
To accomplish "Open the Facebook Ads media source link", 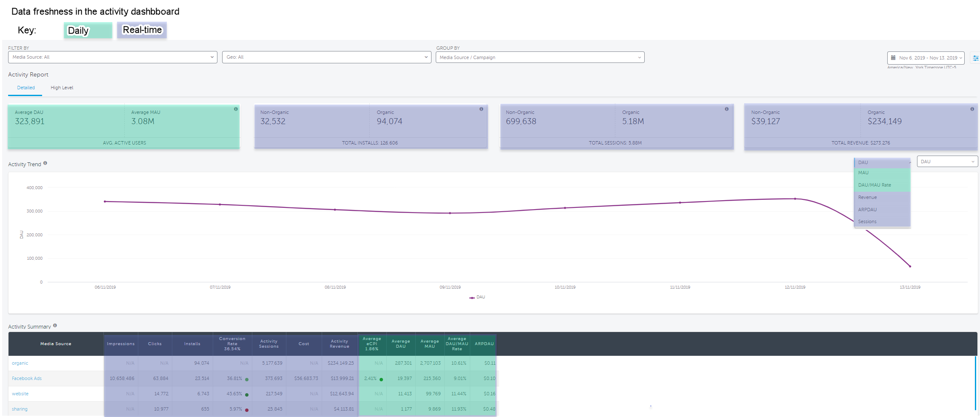I will point(27,378).
